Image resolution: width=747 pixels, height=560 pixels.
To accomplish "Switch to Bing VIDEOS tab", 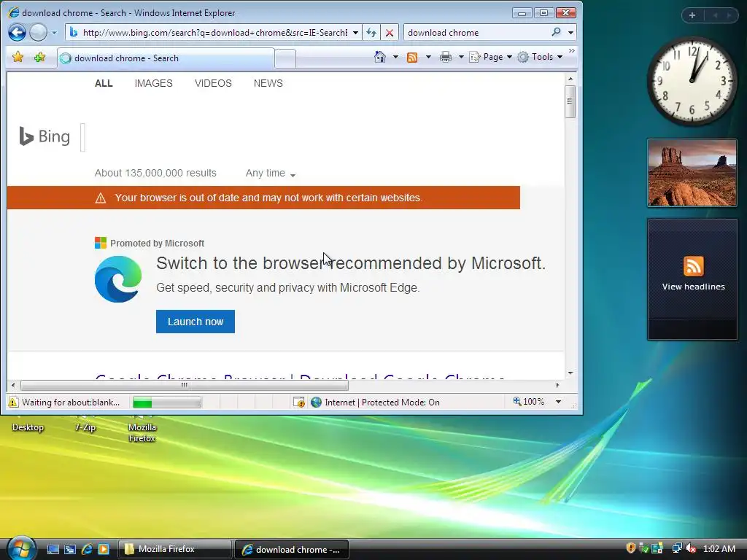I will tap(213, 83).
